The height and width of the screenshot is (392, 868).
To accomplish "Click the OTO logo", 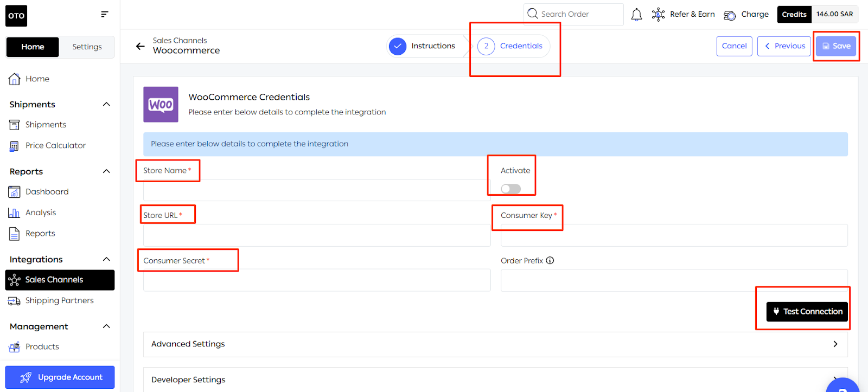I will [16, 16].
